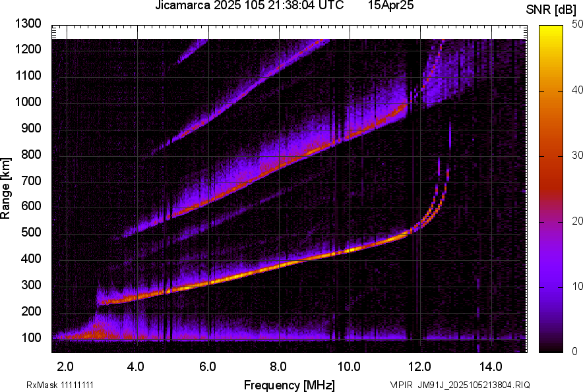The height and width of the screenshot is (392, 583).
Task: Click the Frequency [MHz] axis label
Action: point(290,385)
